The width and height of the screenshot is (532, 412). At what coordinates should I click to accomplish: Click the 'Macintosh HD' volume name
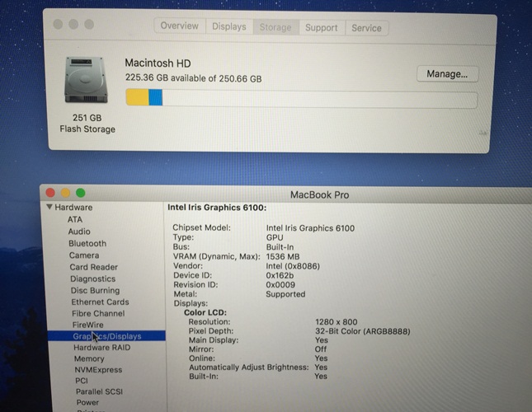[158, 63]
